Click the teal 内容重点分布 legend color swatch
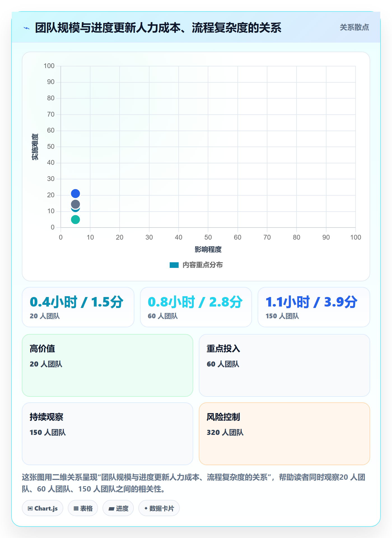The image size is (392, 538). coord(174,265)
